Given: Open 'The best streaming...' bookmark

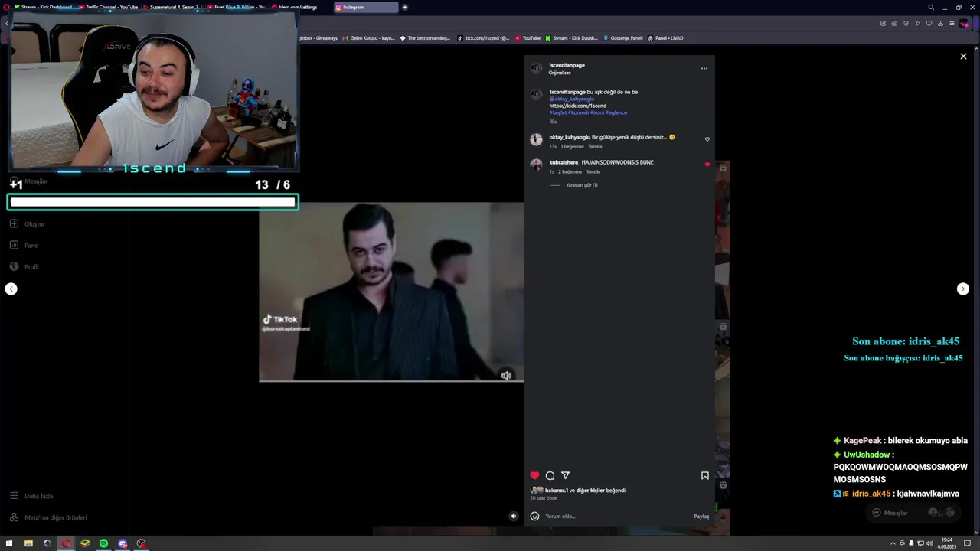Looking at the screenshot, I should pyautogui.click(x=426, y=37).
